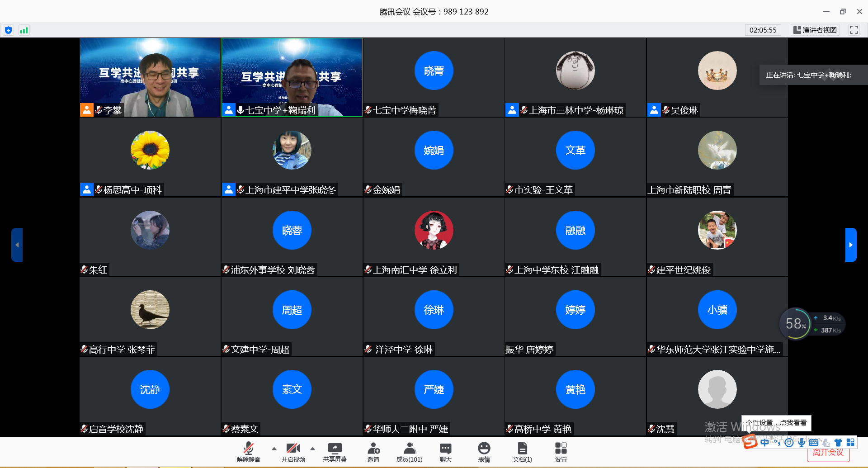Click the 黄艳 avatar of 高桥中学 黄艳
This screenshot has height=468, width=868.
pyautogui.click(x=576, y=389)
